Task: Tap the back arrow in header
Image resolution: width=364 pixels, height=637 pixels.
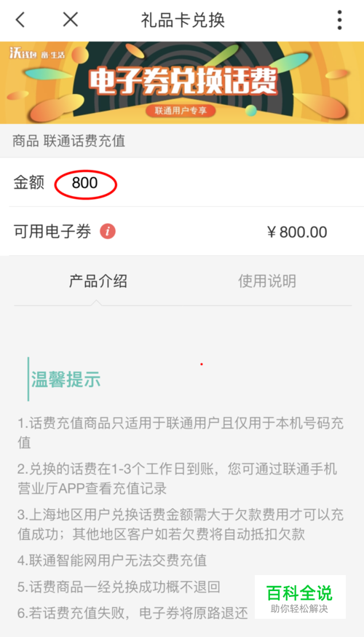Action: pos(20,20)
